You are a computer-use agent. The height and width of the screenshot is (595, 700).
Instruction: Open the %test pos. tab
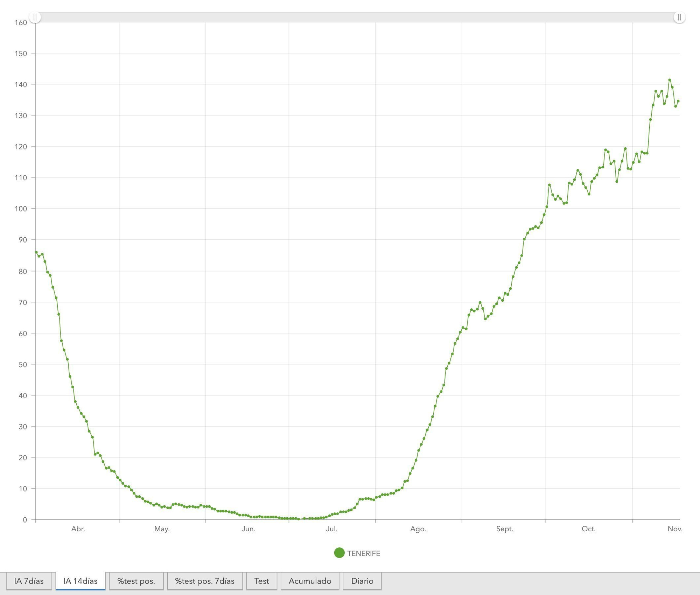coord(136,581)
